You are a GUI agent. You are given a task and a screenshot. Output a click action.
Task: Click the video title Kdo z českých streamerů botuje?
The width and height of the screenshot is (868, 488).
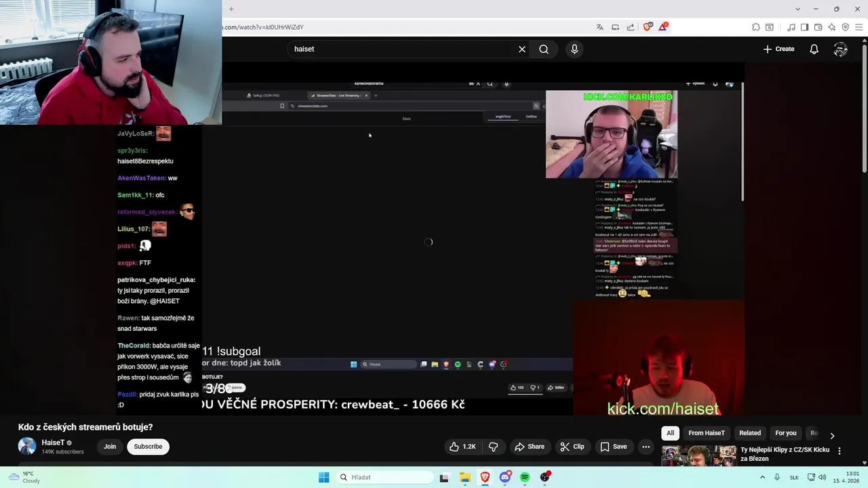pos(85,427)
